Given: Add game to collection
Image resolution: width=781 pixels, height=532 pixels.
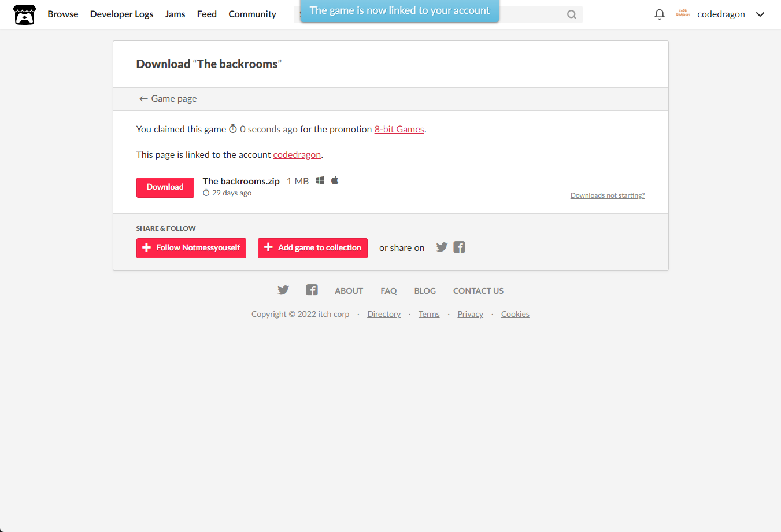Looking at the screenshot, I should [x=313, y=248].
